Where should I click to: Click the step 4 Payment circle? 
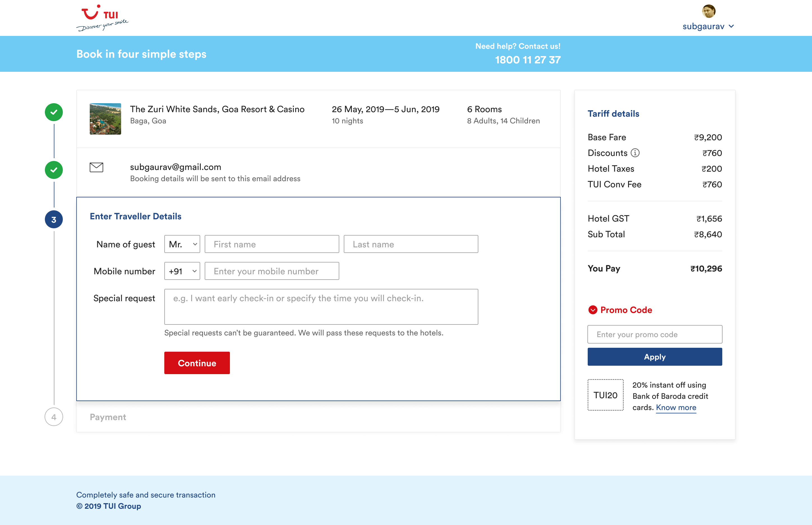(54, 416)
